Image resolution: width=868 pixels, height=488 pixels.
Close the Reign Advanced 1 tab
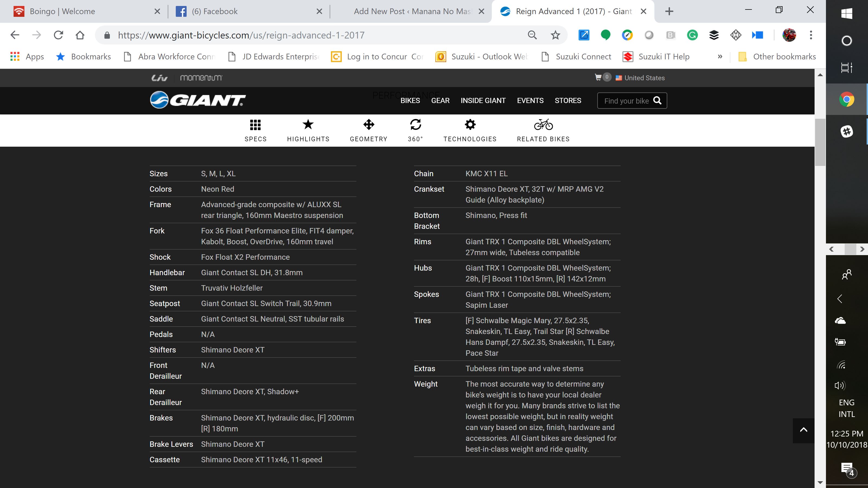pyautogui.click(x=643, y=11)
